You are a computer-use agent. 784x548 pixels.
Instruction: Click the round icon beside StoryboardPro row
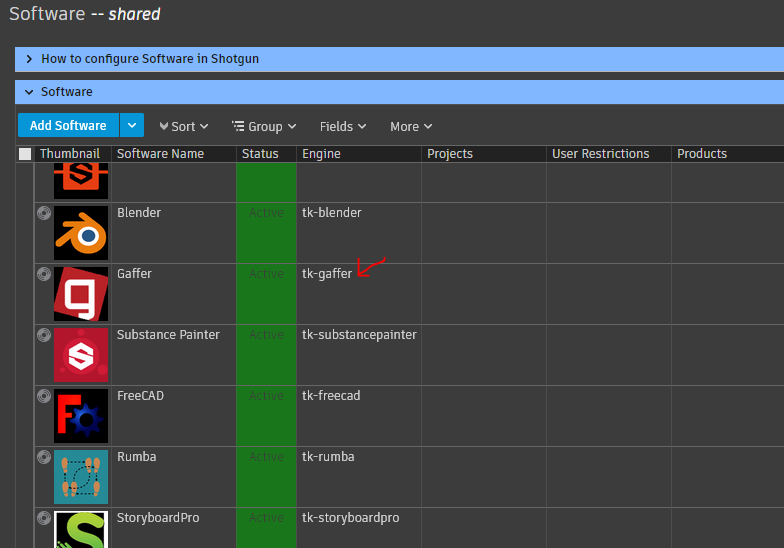tap(44, 518)
